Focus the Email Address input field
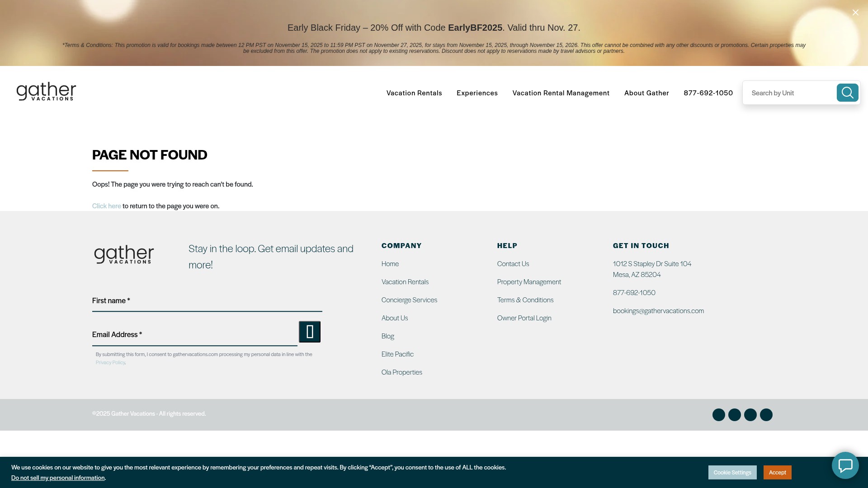This screenshot has width=868, height=488. (195, 335)
